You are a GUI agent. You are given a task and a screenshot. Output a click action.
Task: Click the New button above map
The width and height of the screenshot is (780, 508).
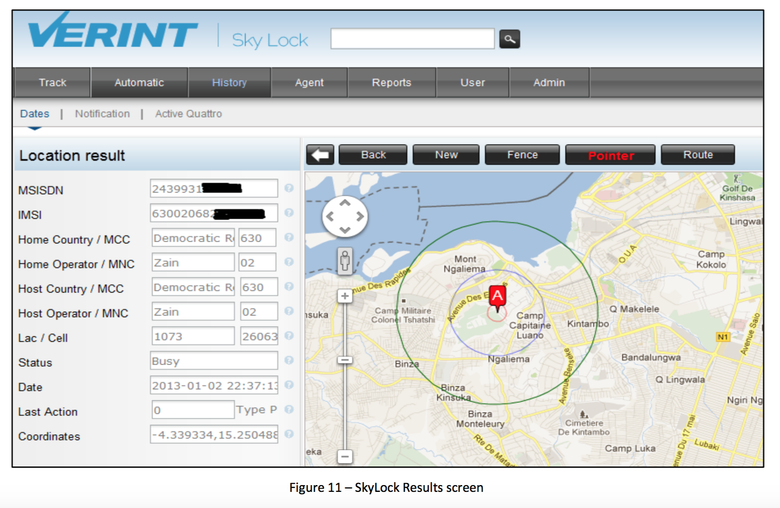[446, 155]
